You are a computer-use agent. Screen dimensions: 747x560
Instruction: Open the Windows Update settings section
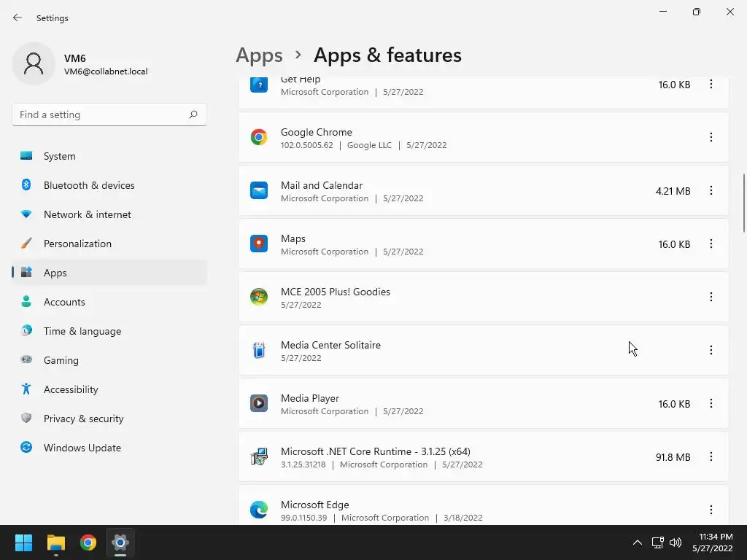(82, 448)
